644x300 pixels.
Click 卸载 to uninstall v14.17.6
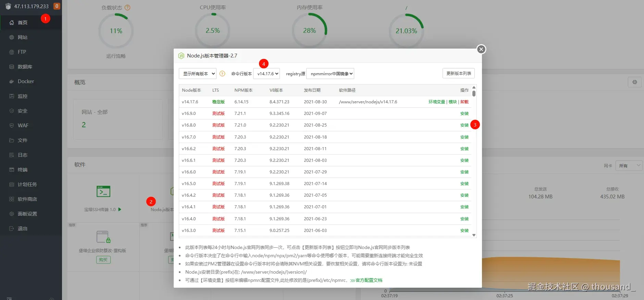(x=465, y=102)
